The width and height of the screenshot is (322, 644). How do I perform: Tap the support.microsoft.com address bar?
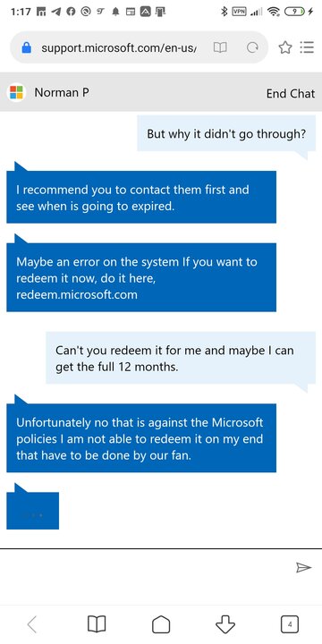coord(118,48)
